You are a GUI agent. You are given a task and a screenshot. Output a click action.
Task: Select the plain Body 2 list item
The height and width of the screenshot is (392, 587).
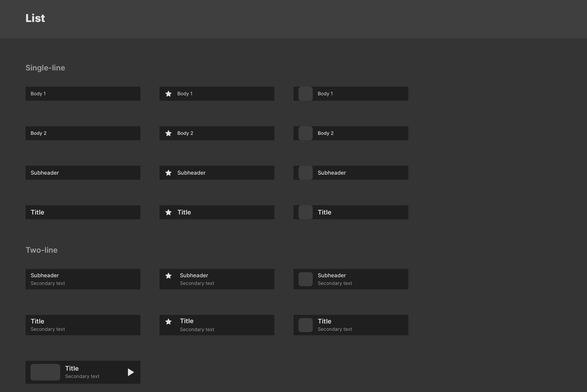[x=83, y=133]
